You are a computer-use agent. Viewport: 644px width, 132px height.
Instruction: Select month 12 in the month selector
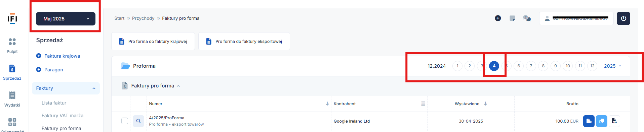(592, 66)
